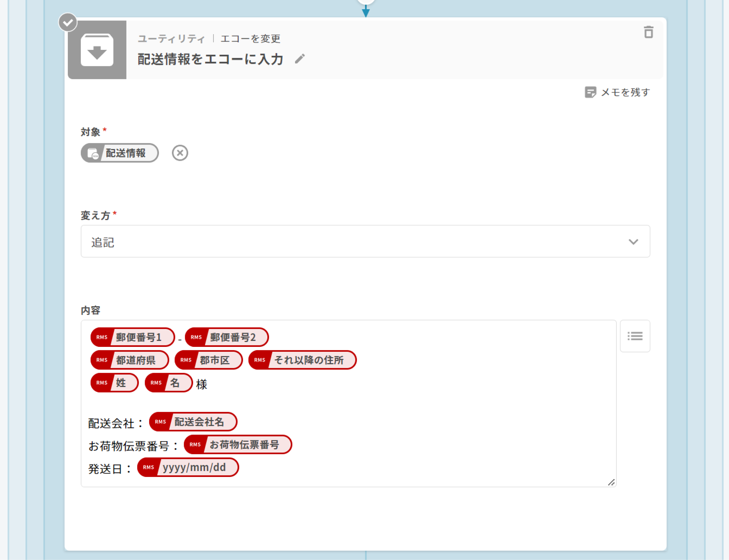
Task: Click the archive box action icon
Action: (97, 50)
